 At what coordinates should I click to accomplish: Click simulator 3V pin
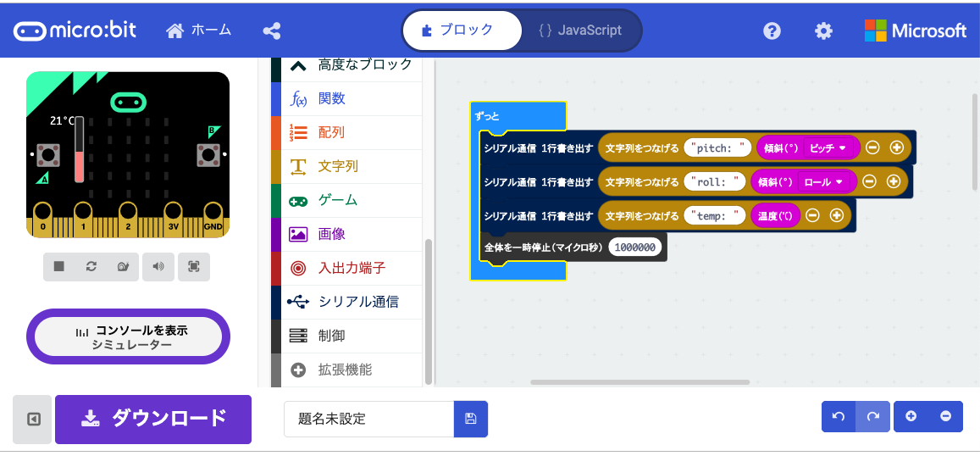pyautogui.click(x=174, y=220)
